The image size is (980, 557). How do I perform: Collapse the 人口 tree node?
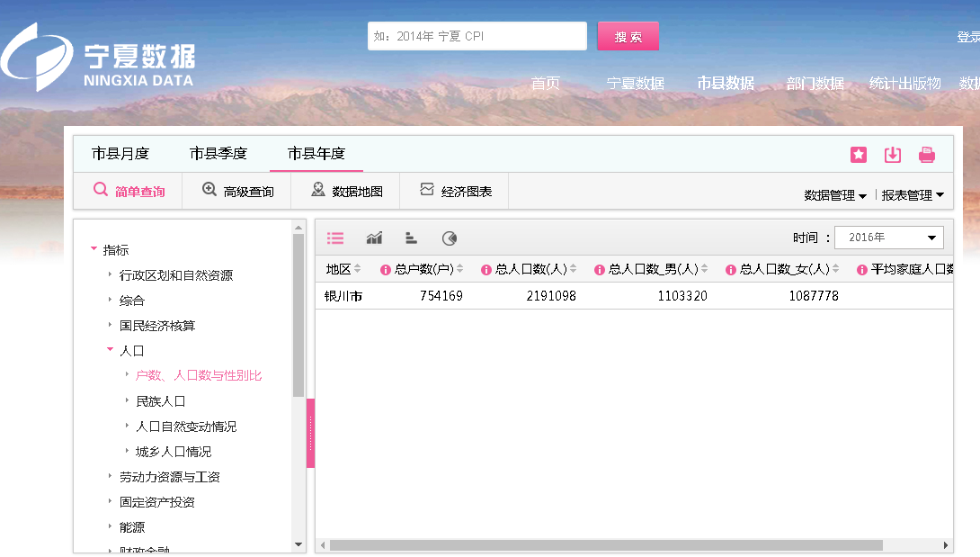click(110, 349)
